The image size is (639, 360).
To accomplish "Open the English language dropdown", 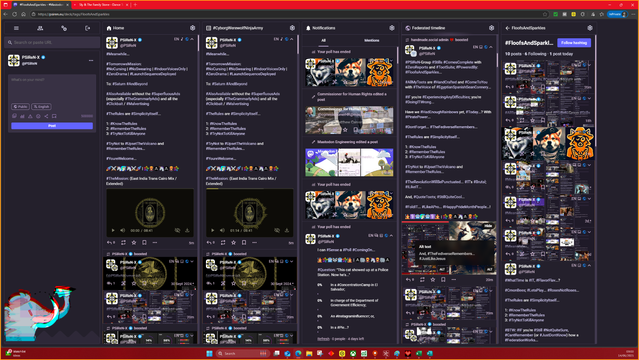I will pyautogui.click(x=42, y=106).
